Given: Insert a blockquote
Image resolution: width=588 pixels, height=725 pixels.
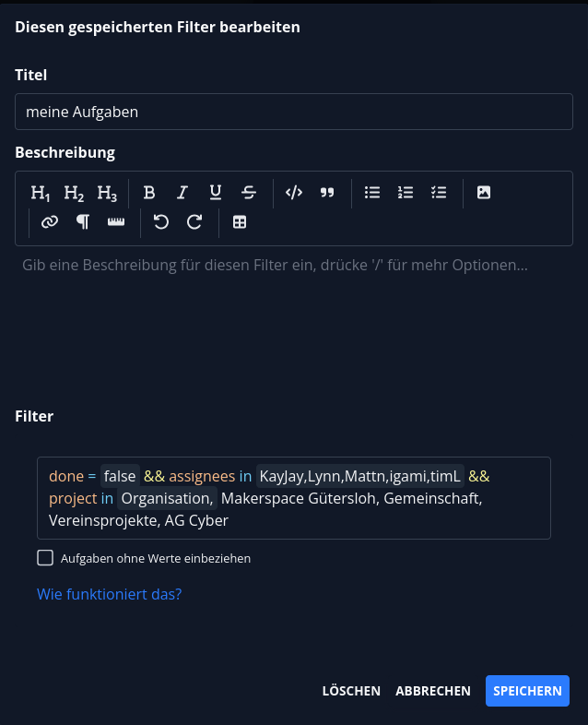Looking at the screenshot, I should 327,193.
